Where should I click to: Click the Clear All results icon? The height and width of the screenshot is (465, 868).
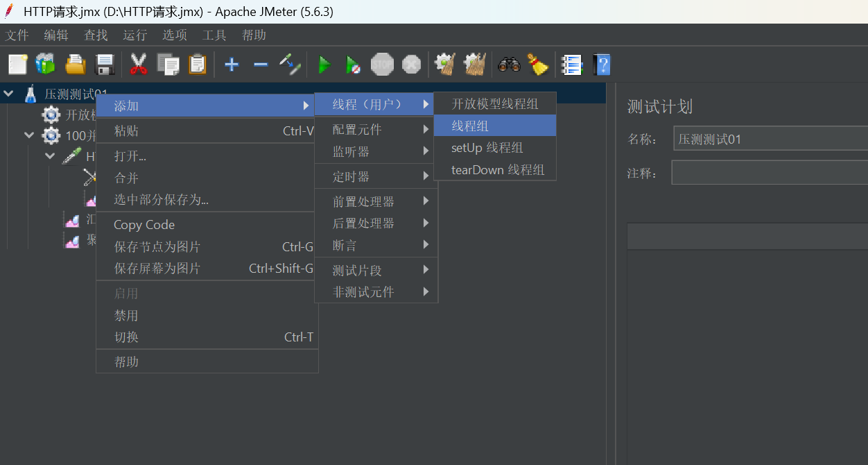coord(474,65)
